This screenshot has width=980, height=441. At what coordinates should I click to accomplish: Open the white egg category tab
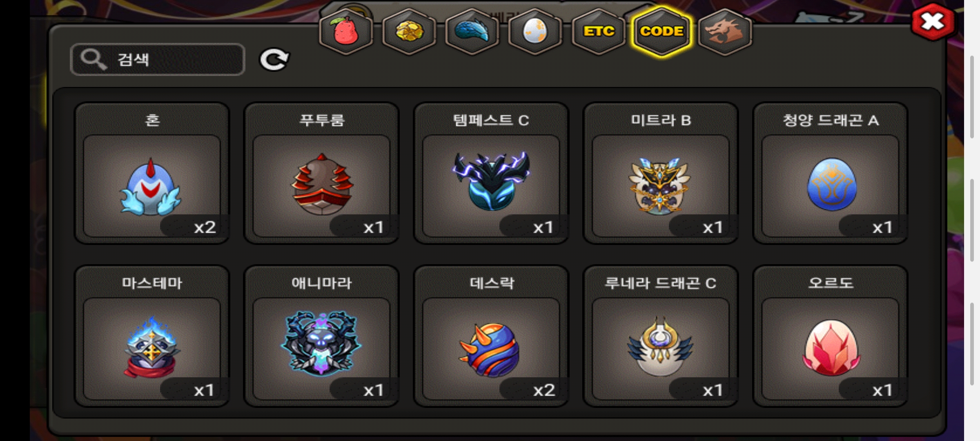pos(535,31)
